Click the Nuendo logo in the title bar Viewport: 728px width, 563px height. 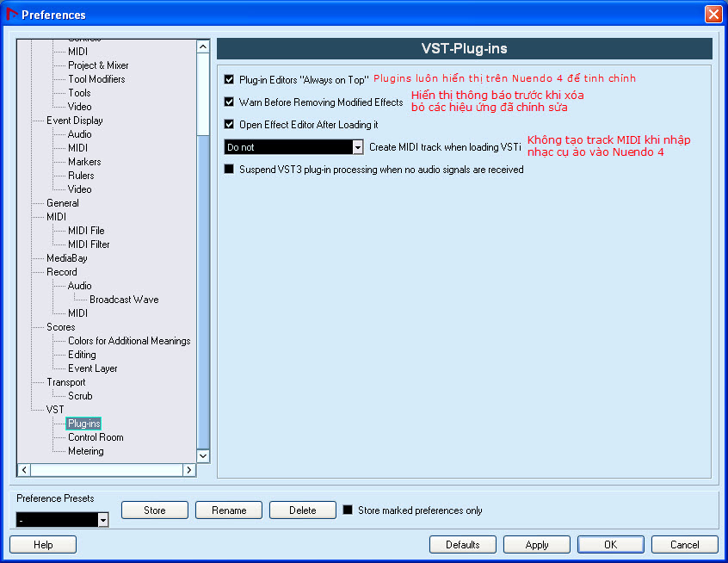point(11,14)
